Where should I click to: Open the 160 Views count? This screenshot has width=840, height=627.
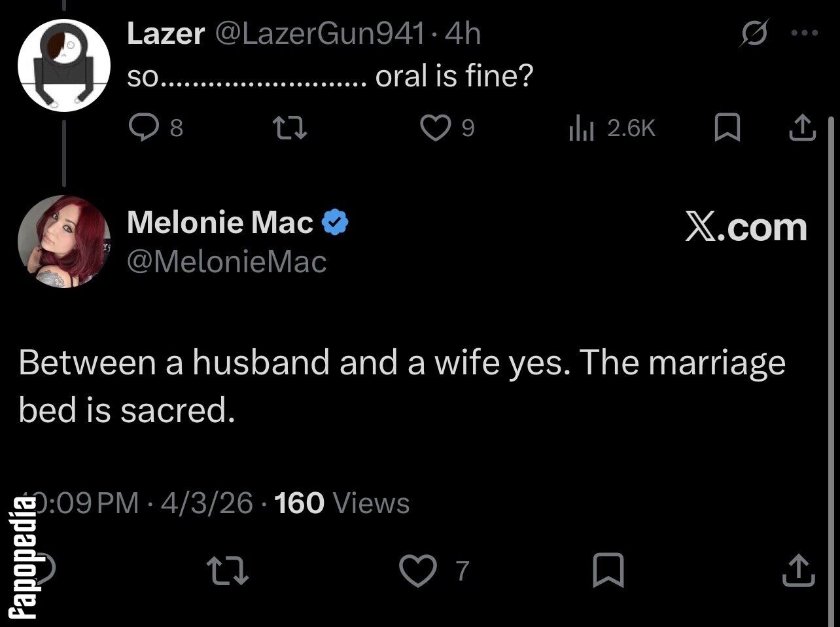click(x=342, y=503)
